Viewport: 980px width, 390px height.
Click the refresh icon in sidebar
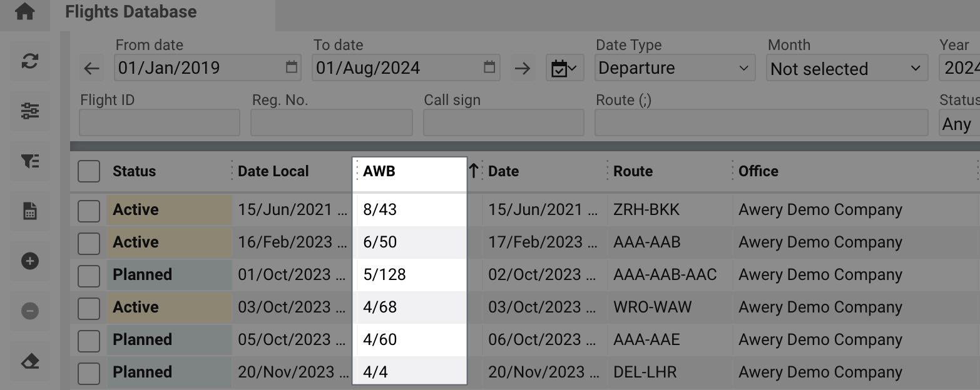[30, 61]
